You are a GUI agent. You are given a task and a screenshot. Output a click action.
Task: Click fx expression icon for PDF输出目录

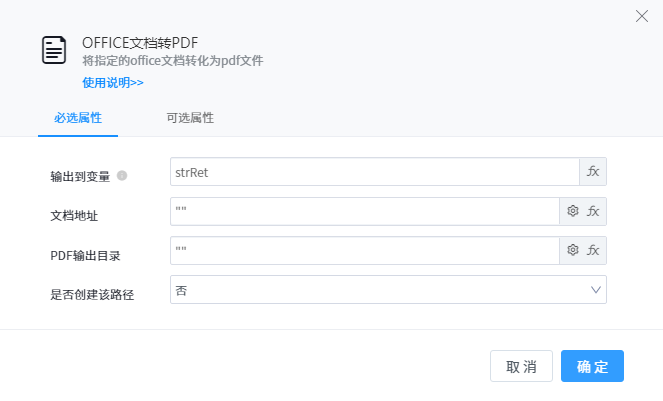point(593,250)
